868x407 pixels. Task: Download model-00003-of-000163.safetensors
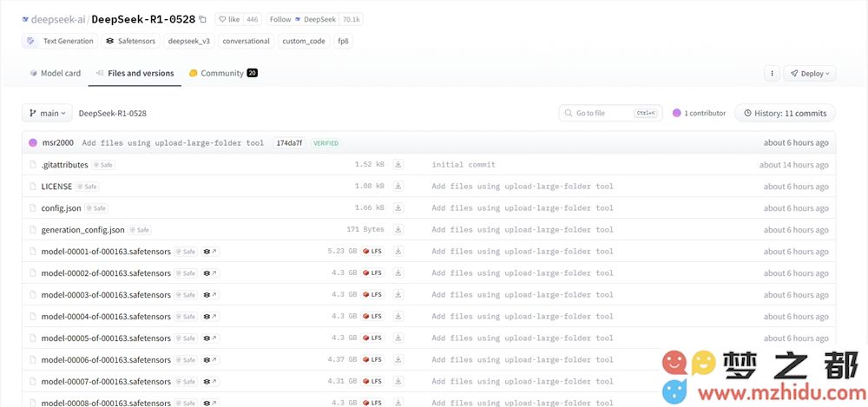coord(398,294)
